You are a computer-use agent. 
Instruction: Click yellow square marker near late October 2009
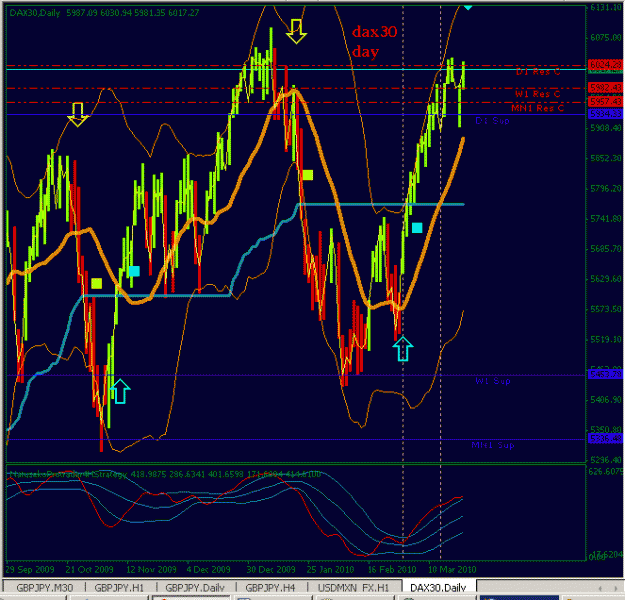click(96, 283)
